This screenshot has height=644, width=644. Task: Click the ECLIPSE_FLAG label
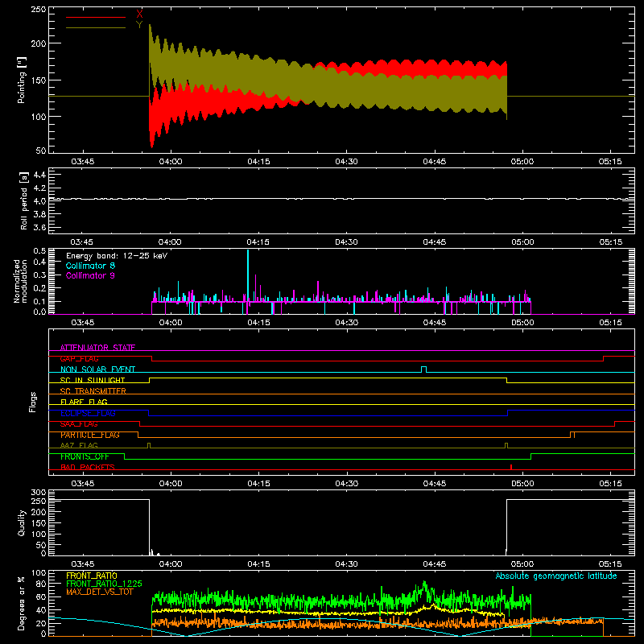(88, 413)
